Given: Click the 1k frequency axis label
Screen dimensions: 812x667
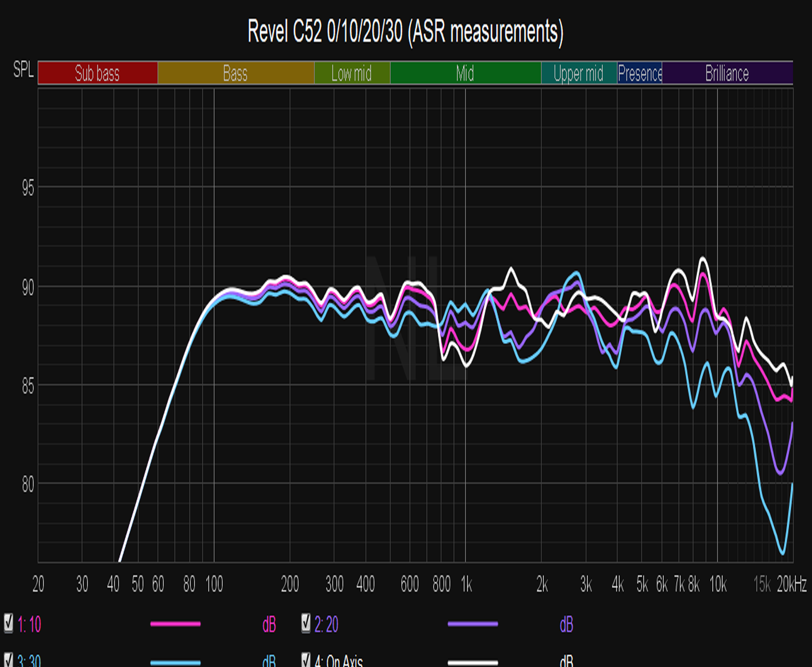Looking at the screenshot, I should click(466, 585).
